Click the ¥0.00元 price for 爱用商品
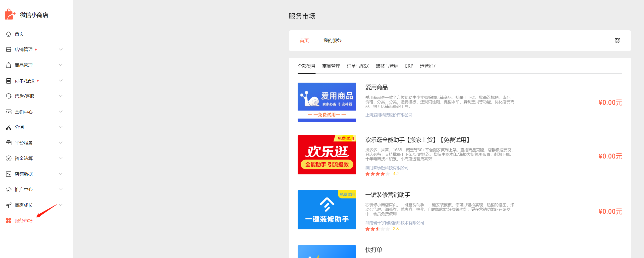644x258 pixels. pos(610,103)
